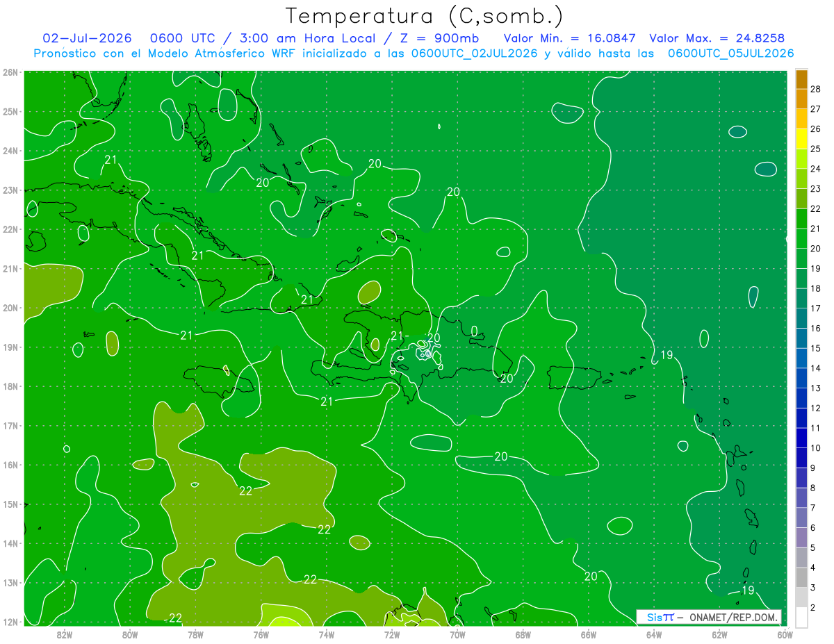
Task: Click the '13N' latitude label
Action: click(x=10, y=582)
